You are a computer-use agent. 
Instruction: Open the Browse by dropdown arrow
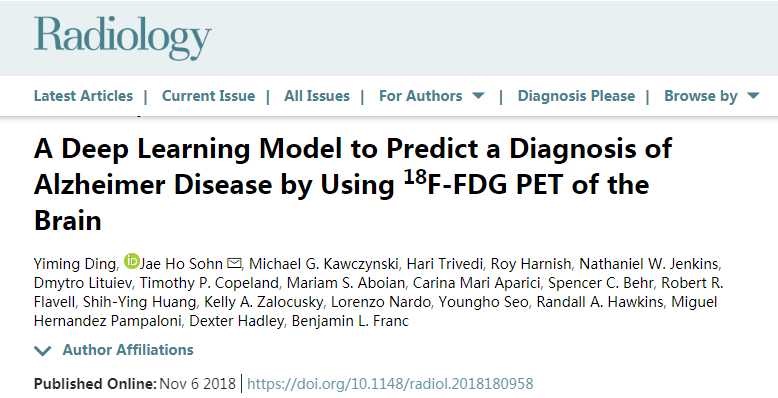(753, 96)
